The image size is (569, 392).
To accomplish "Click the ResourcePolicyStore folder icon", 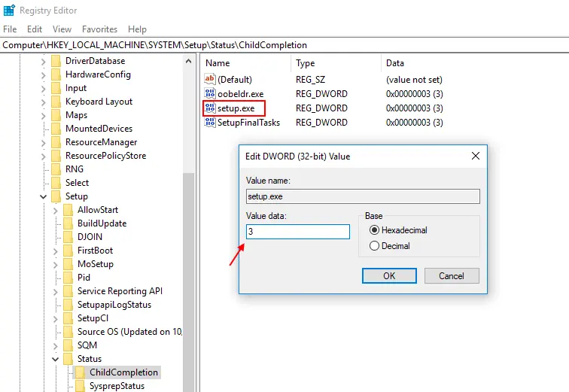I will coord(56,156).
